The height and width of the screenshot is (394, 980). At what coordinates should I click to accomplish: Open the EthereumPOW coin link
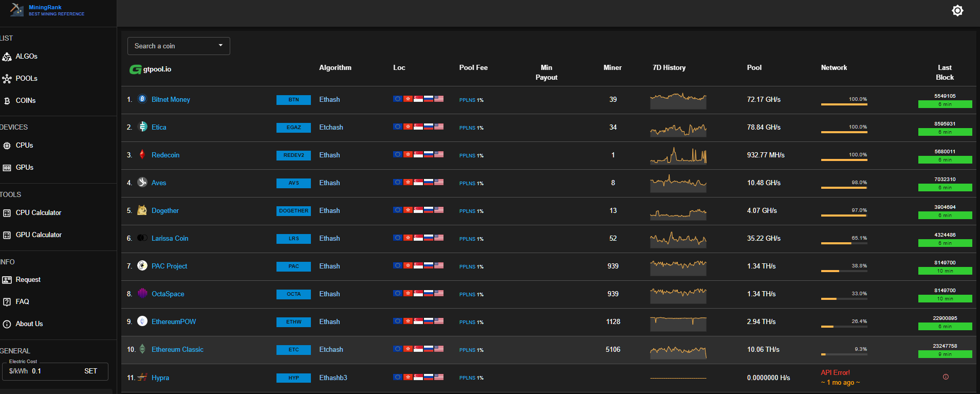(174, 322)
